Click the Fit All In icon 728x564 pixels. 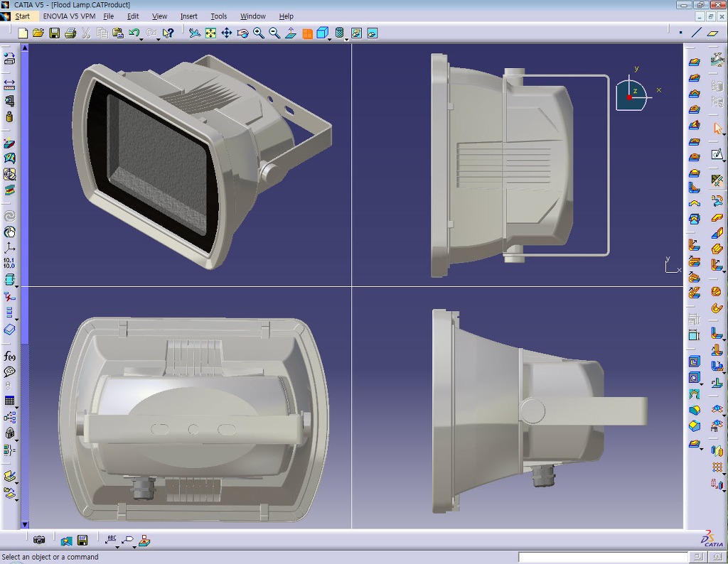tap(211, 33)
